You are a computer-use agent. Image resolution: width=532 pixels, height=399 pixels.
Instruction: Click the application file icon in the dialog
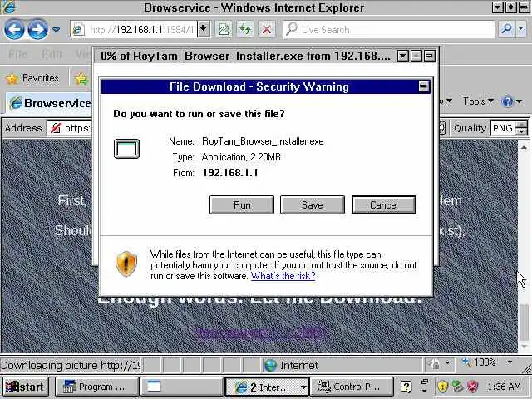126,149
